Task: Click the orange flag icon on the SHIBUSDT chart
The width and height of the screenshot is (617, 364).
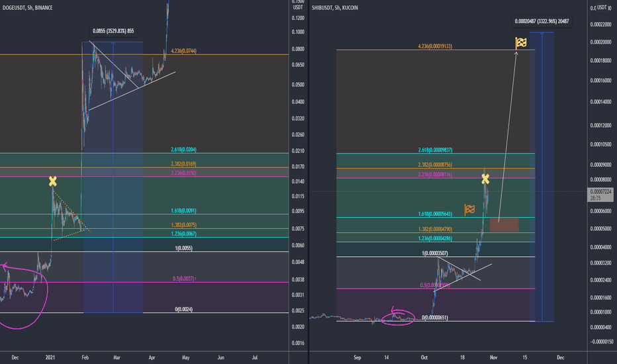Action: pyautogui.click(x=469, y=210)
